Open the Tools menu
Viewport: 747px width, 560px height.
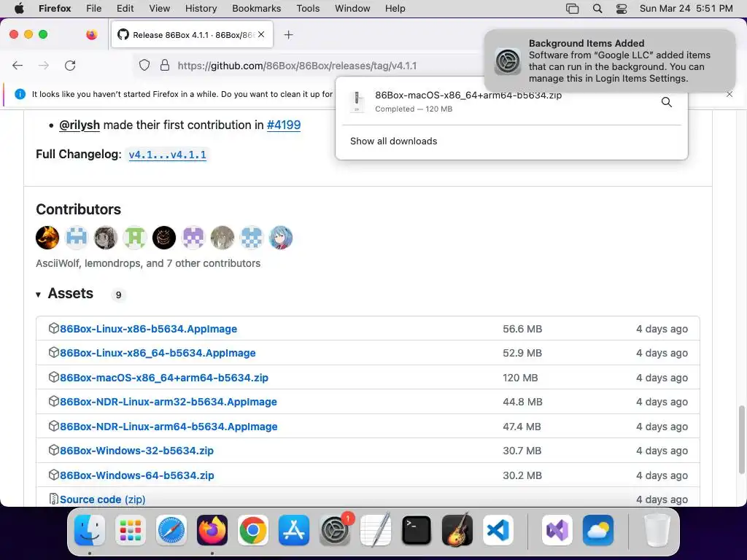(x=308, y=9)
